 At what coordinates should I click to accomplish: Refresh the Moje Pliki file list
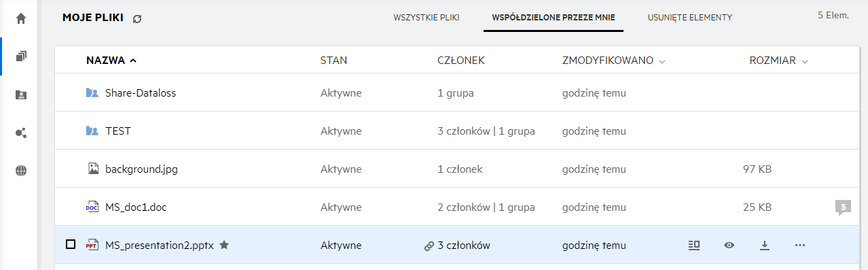click(x=137, y=19)
